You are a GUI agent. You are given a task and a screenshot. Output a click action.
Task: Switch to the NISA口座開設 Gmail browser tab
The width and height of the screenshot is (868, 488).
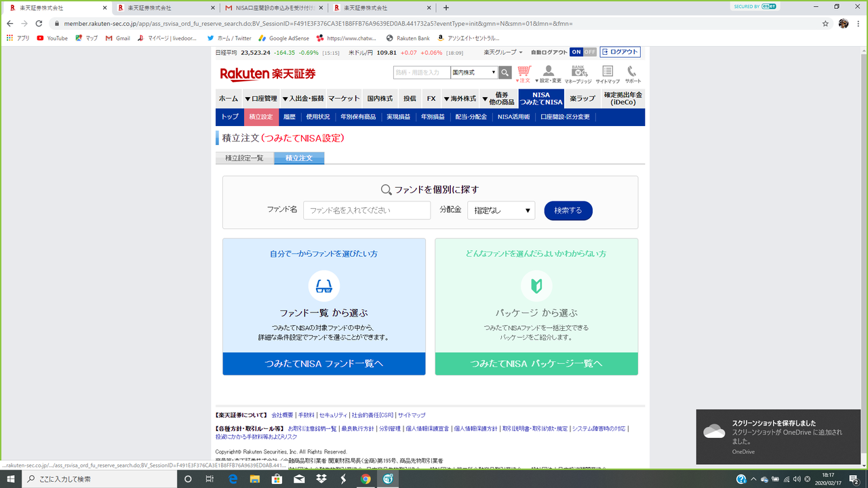[275, 7]
